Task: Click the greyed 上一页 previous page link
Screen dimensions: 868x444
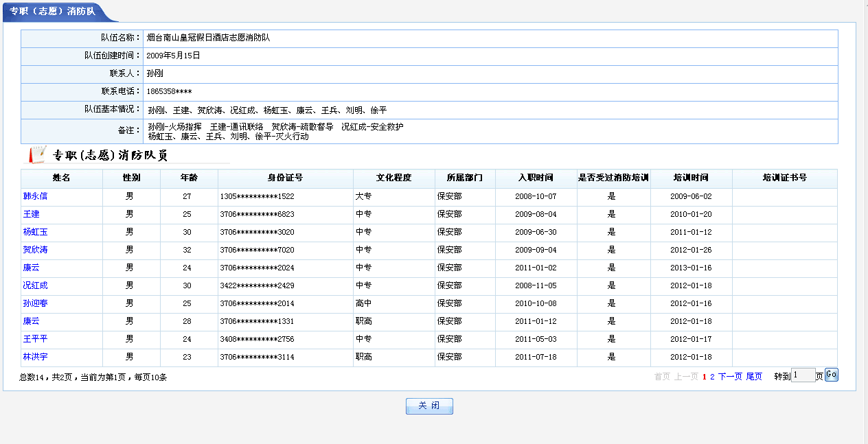Action: click(686, 377)
